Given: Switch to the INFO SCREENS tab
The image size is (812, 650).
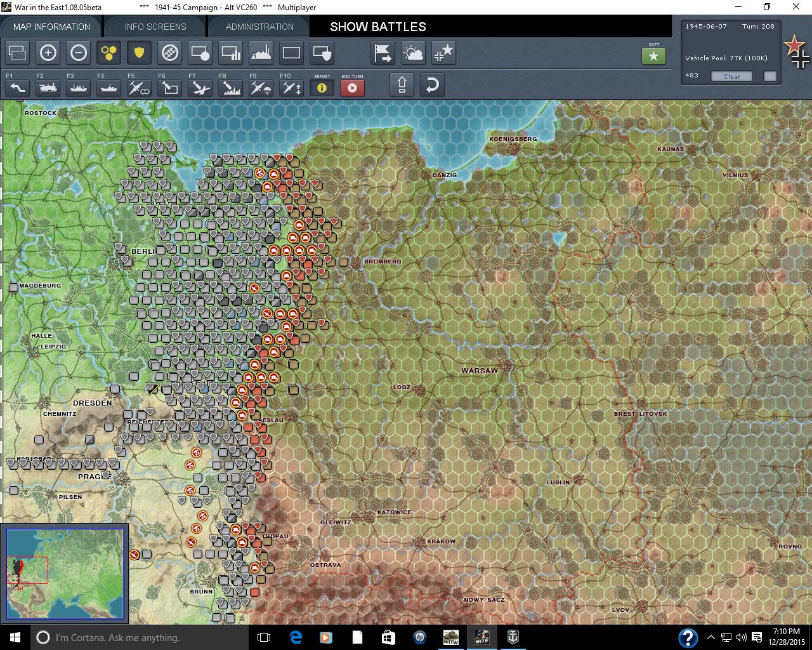Looking at the screenshot, I should pos(155,27).
